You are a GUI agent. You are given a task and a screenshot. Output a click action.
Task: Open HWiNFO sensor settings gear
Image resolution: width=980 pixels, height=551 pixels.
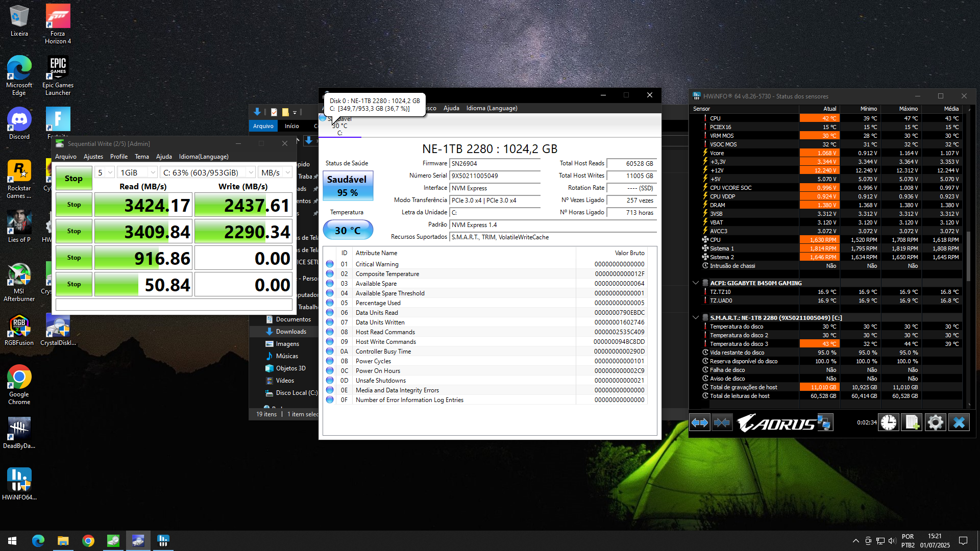pyautogui.click(x=935, y=422)
